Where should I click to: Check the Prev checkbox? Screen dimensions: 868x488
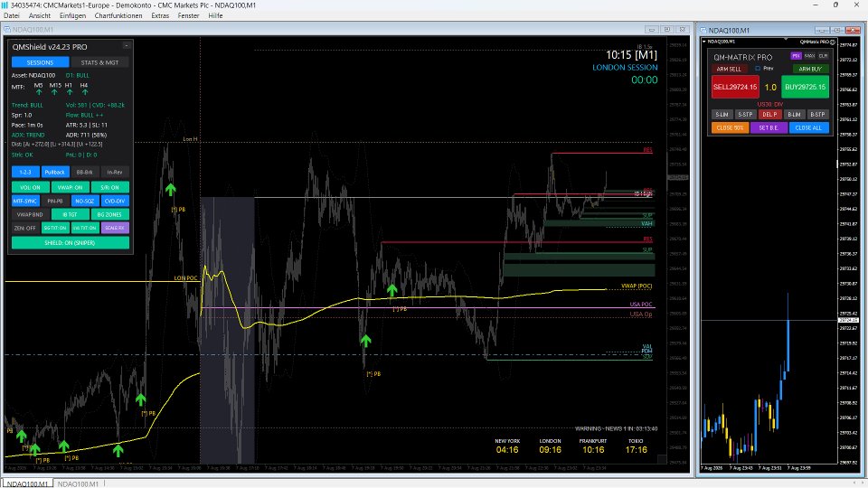tap(758, 69)
